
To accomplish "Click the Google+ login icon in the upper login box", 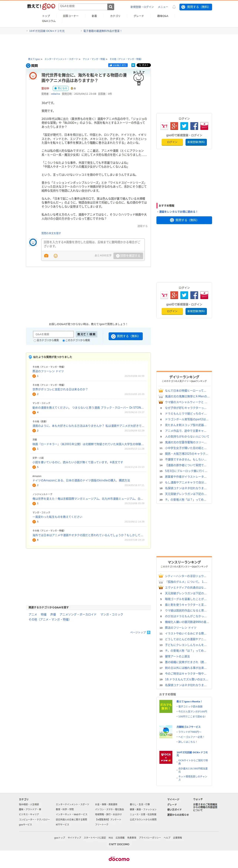I will pyautogui.click(x=174, y=126).
